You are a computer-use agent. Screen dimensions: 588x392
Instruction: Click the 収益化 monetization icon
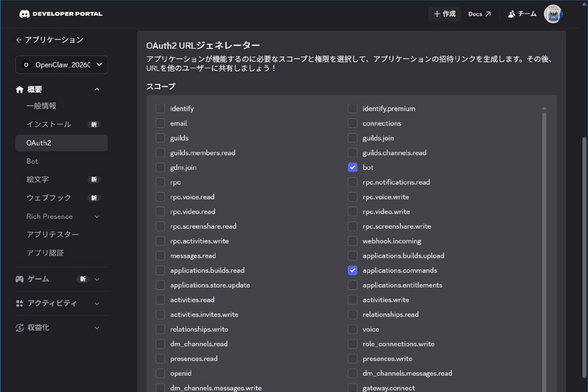19,327
